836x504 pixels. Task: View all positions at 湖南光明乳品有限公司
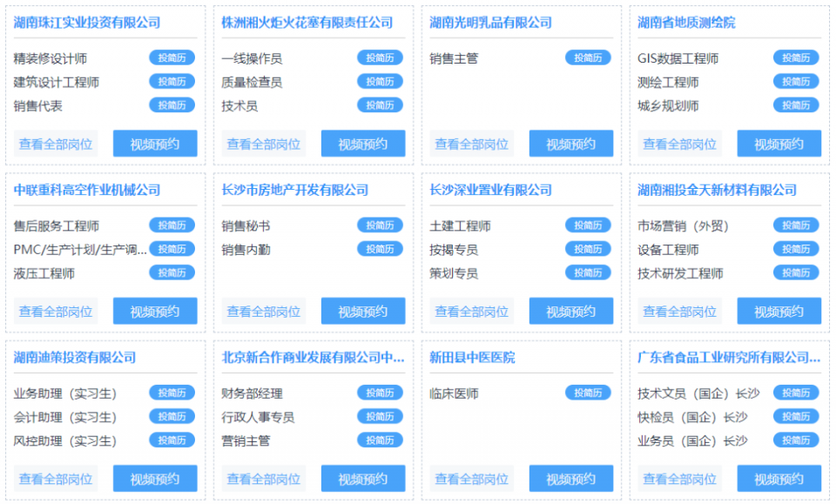point(471,144)
